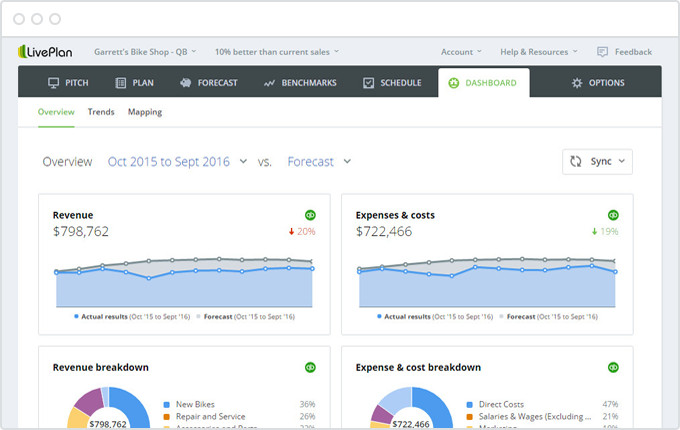Switch to the Mapping sub-tab
The image size is (680, 430).
click(145, 112)
